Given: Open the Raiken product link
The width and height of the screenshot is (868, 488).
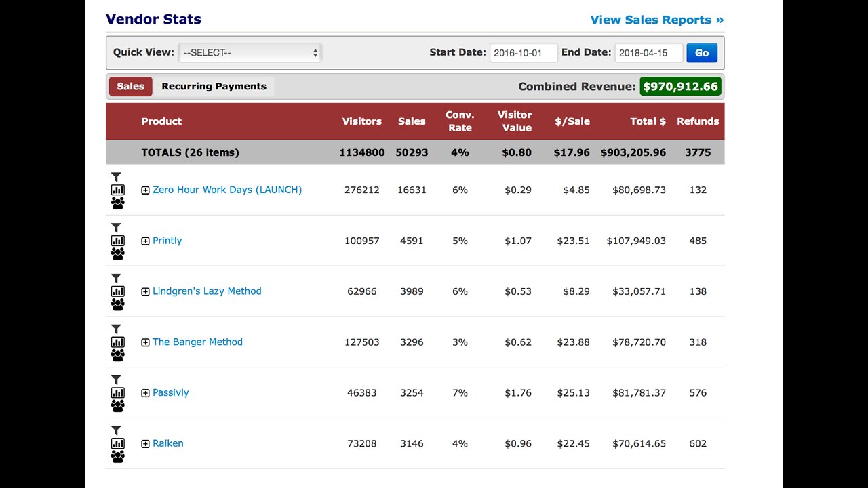Looking at the screenshot, I should coord(168,443).
